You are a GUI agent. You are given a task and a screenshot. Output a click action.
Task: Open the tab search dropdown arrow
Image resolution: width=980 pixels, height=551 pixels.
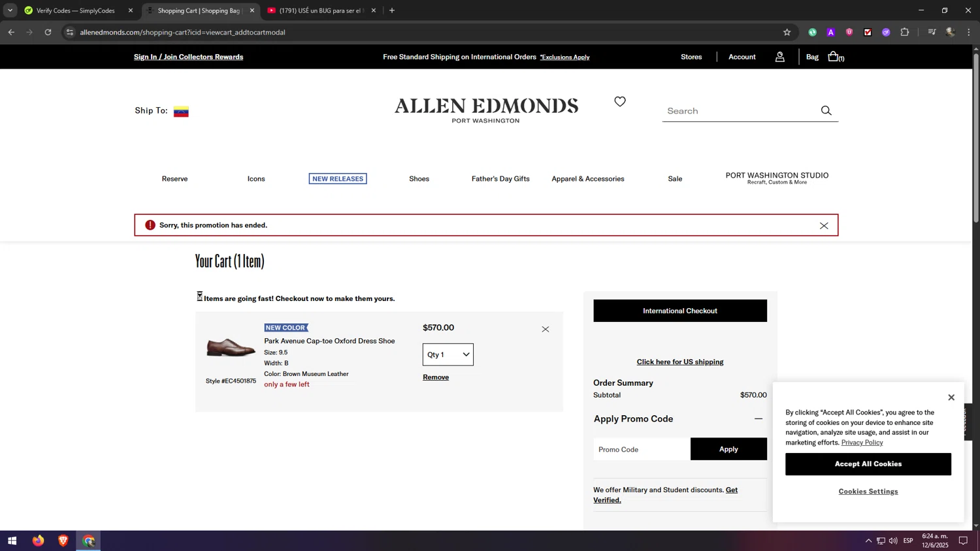(10, 10)
